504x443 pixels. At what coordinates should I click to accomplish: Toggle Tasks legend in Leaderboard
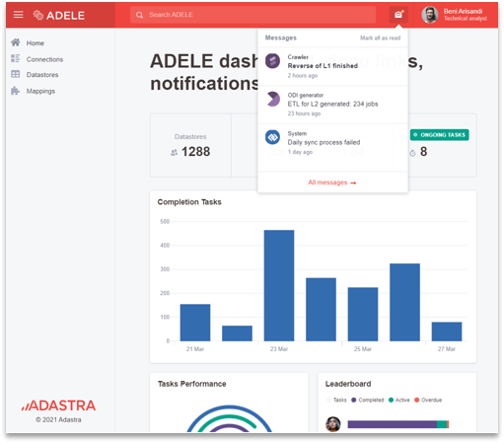click(x=336, y=400)
